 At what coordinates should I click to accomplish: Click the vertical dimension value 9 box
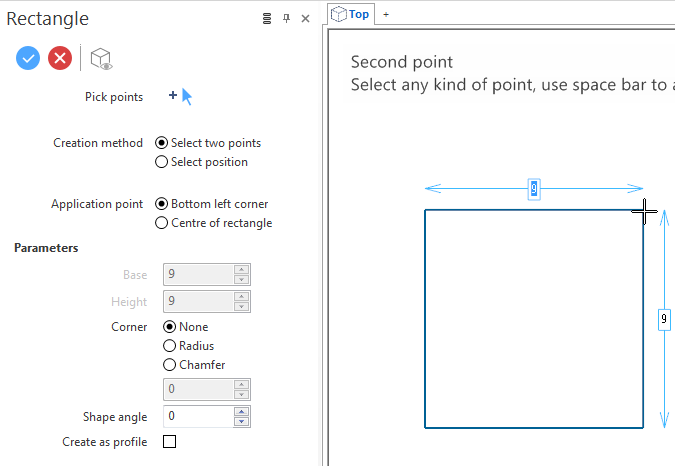coord(664,319)
